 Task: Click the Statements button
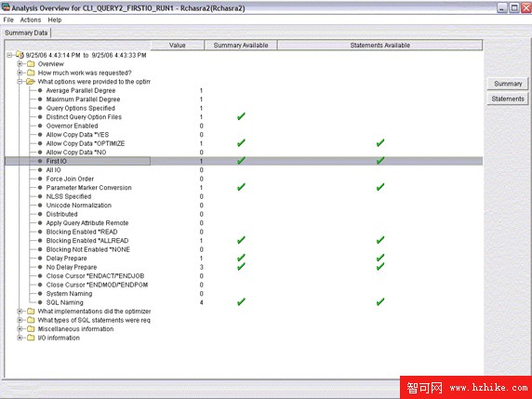coord(508,100)
